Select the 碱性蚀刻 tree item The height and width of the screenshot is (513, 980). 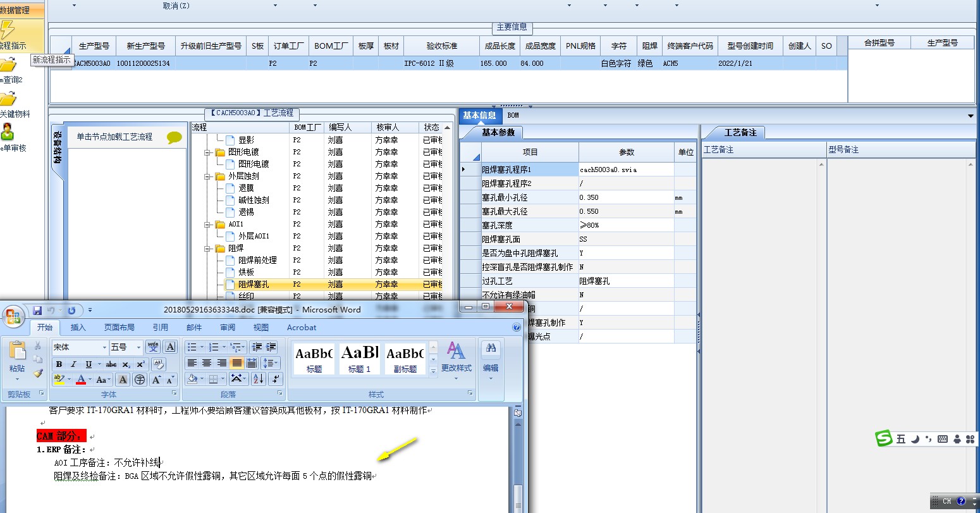coord(254,200)
